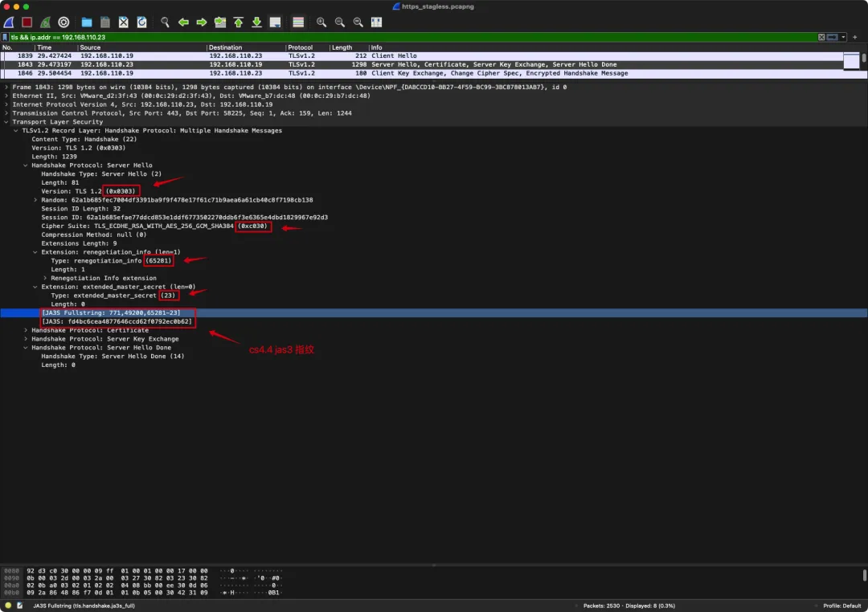The height and width of the screenshot is (612, 868).
Task: Zoom out on main window text
Action: (340, 22)
